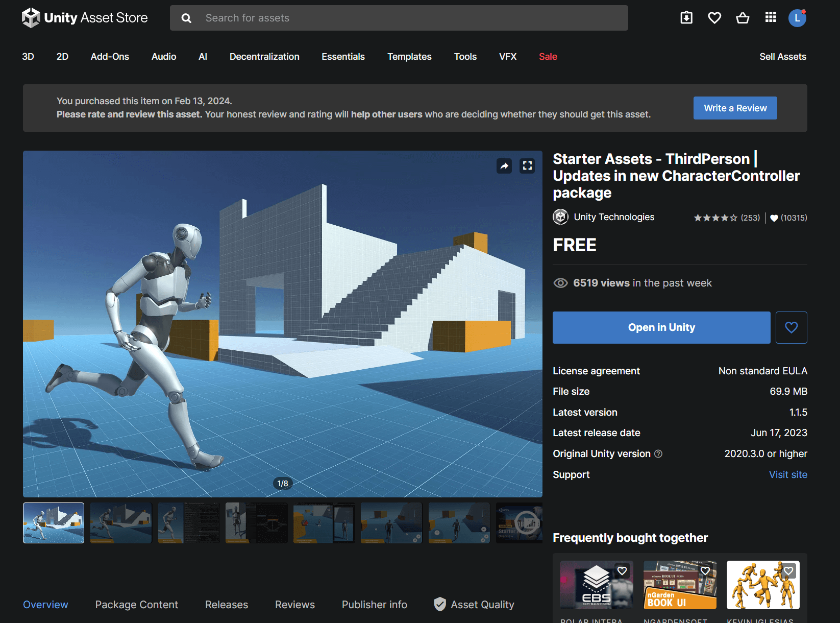Screen dimensions: 840x623
Task: Open the shopping cart basket icon
Action: [x=743, y=18]
